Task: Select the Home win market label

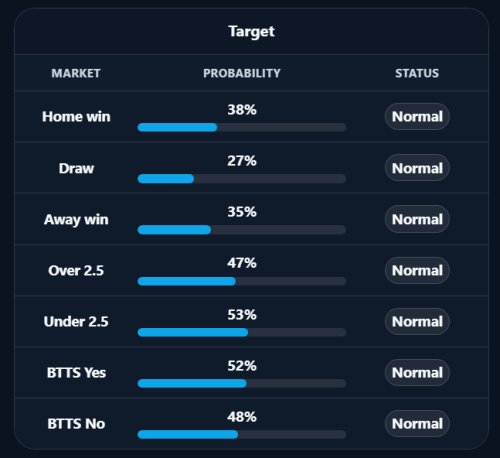Action: click(x=76, y=117)
